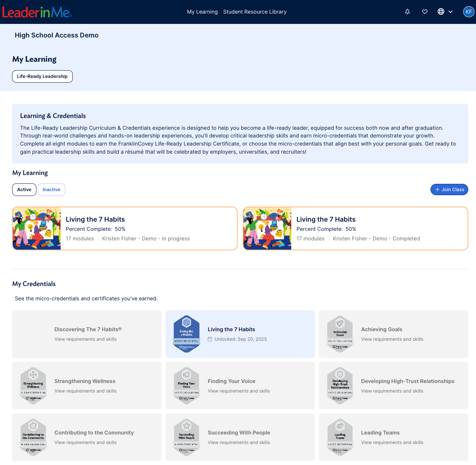Image resolution: width=476 pixels, height=465 pixels.
Task: Open the notifications bell icon
Action: click(407, 12)
